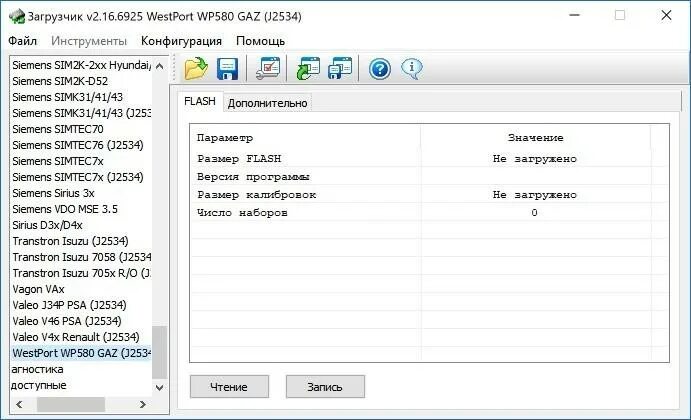Open the Инструменты menu

[89, 41]
